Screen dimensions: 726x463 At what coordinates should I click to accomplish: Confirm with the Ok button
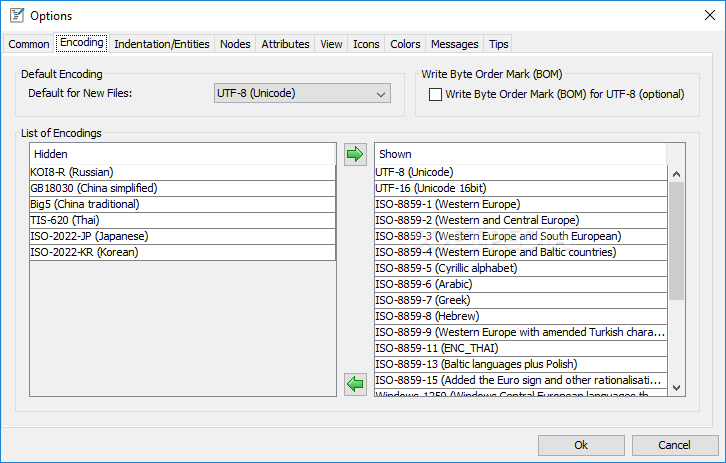click(x=581, y=445)
